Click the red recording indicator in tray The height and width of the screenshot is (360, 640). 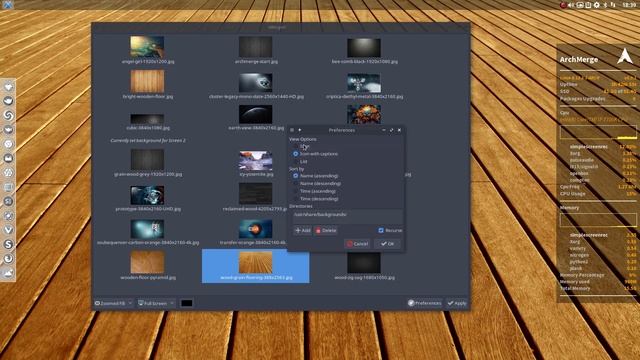(x=563, y=5)
